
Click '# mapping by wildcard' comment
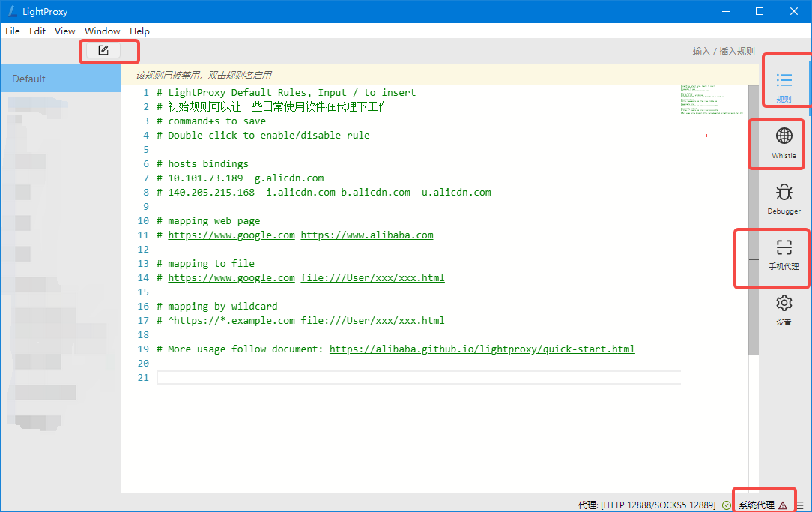tap(217, 307)
